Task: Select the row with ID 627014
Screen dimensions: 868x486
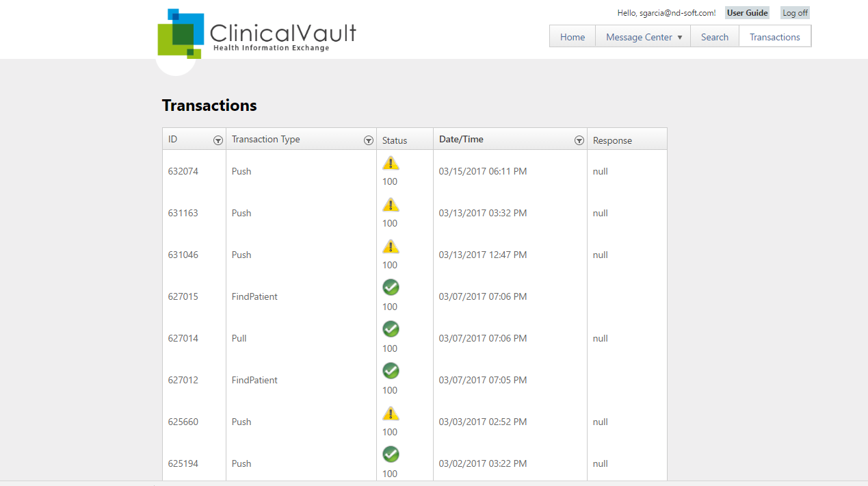Action: [x=183, y=338]
